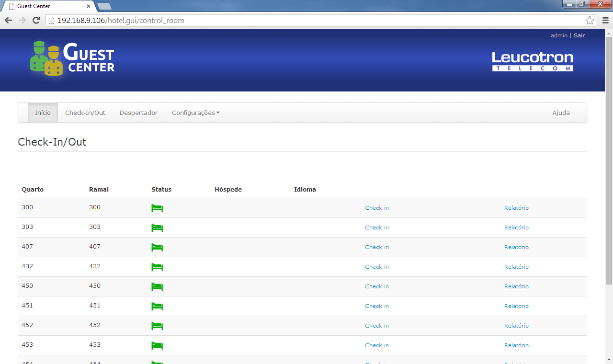Click the Idioma column header
The width and height of the screenshot is (613, 364).
click(x=305, y=190)
